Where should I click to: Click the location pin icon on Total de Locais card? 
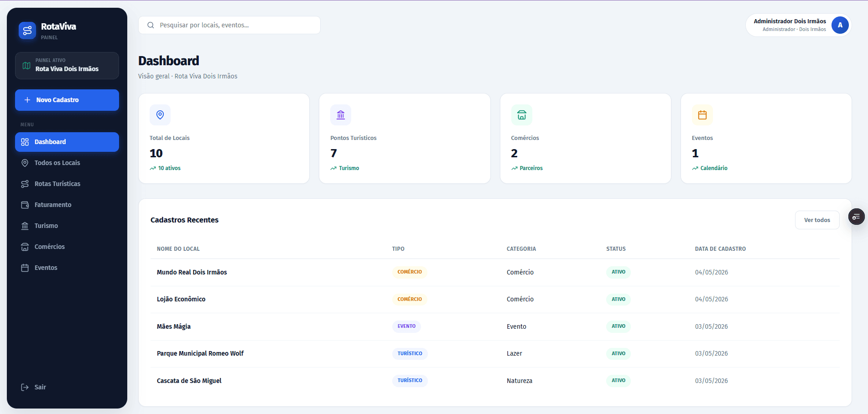pos(160,115)
